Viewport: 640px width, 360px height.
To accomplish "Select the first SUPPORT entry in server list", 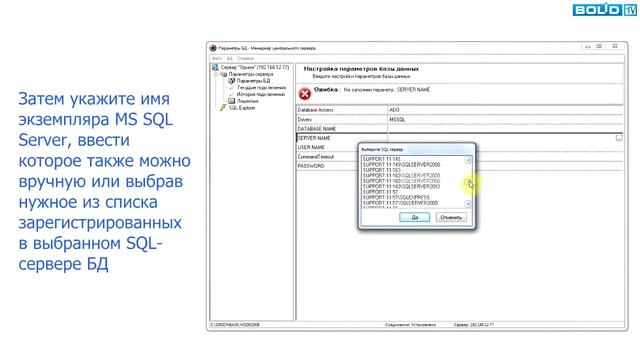I will click(x=381, y=159).
